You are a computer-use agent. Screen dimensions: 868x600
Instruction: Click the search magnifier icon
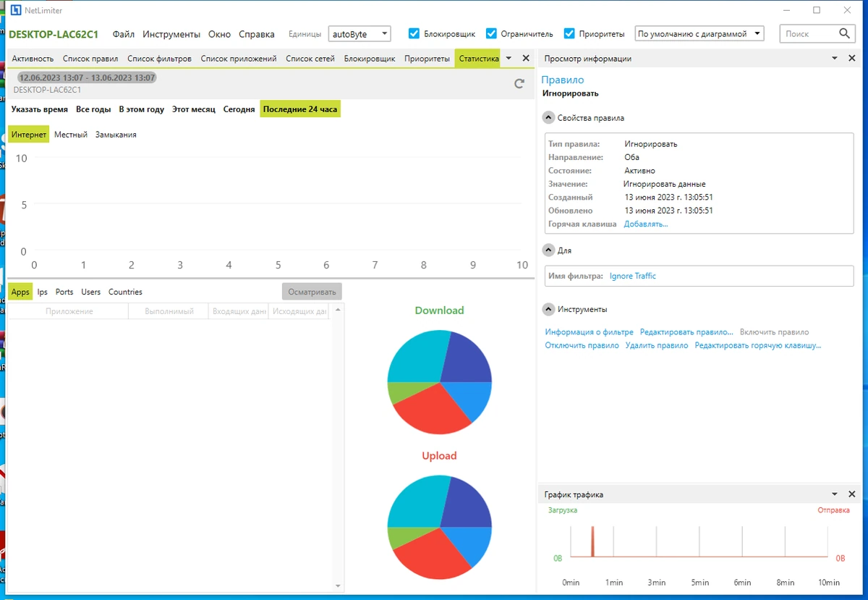pos(844,34)
